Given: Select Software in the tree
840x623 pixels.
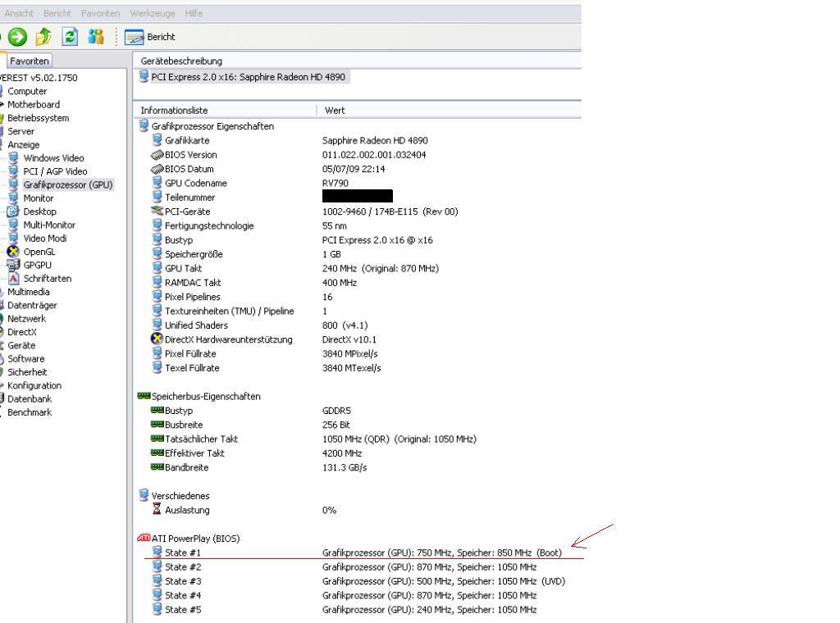Looking at the screenshot, I should (25, 358).
